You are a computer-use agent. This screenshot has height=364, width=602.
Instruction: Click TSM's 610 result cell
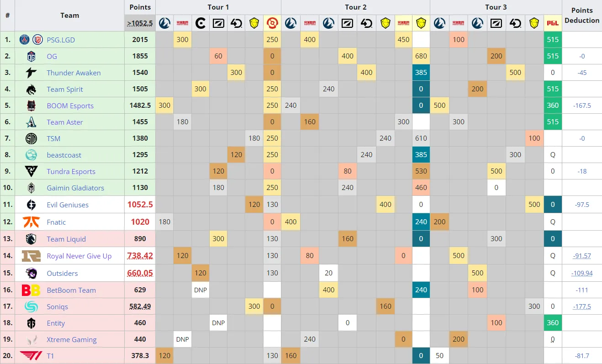click(x=421, y=138)
